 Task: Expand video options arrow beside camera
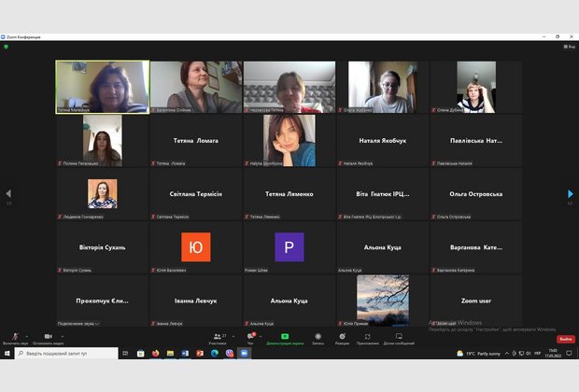[62, 335]
